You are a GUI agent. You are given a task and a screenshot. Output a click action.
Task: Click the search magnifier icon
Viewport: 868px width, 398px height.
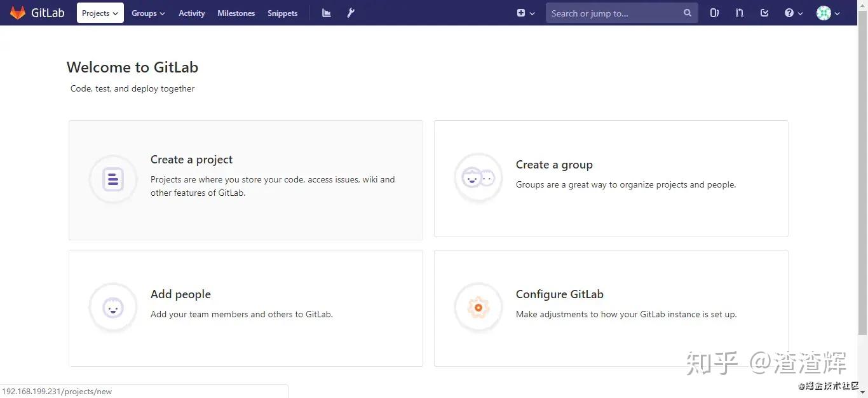point(687,13)
